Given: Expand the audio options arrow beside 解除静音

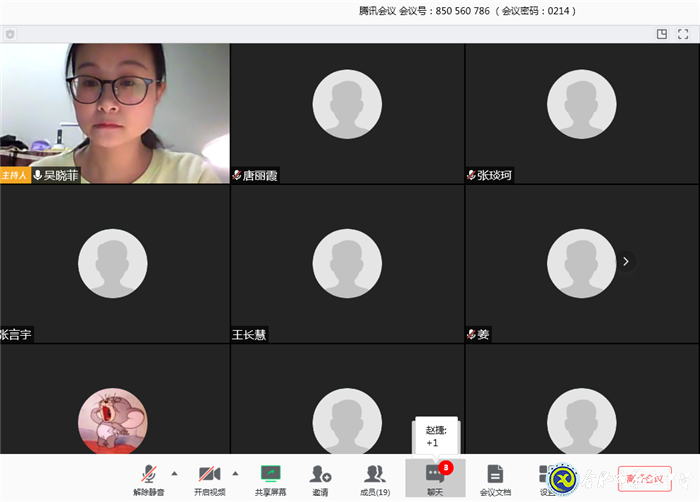Looking at the screenshot, I should point(175,473).
